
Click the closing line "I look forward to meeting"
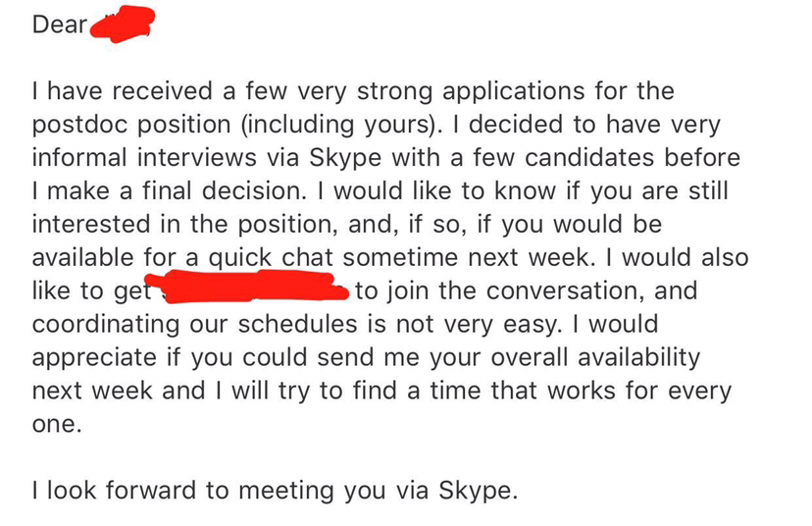(x=185, y=490)
